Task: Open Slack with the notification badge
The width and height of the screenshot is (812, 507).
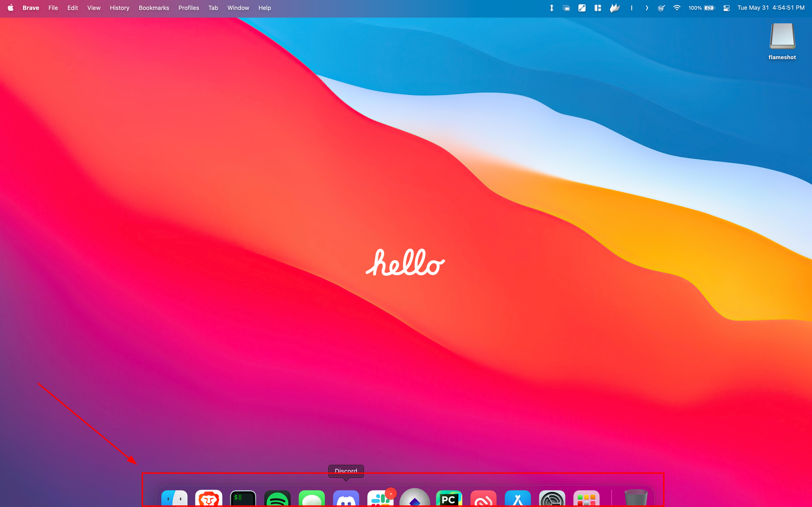Action: (380, 499)
